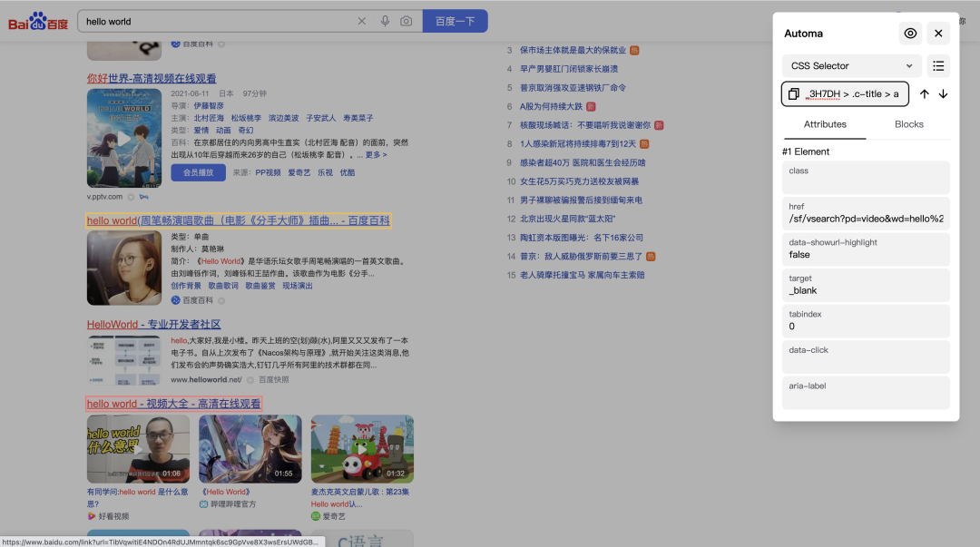The width and height of the screenshot is (980, 547).
Task: Click the 好看视频 source icon
Action: click(92, 516)
